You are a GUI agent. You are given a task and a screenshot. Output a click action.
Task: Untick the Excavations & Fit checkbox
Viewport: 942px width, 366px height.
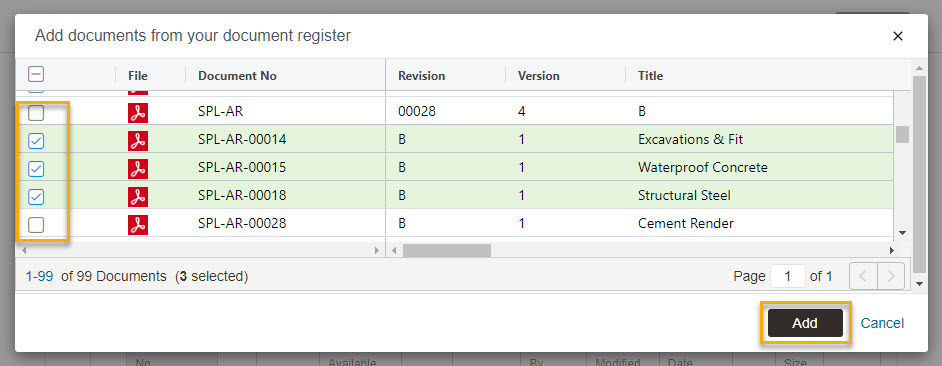tap(36, 141)
